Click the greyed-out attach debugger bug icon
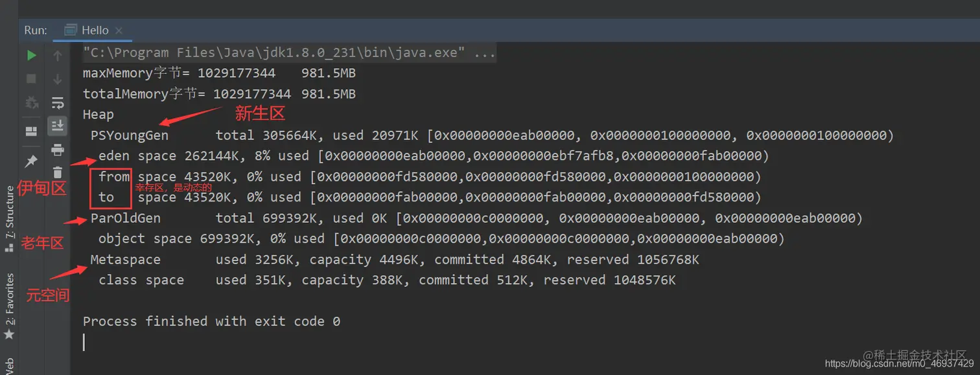This screenshot has width=980, height=375. click(x=31, y=102)
